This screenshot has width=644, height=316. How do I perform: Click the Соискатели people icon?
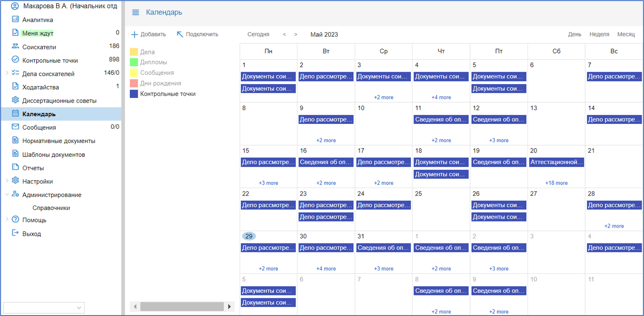tap(15, 46)
